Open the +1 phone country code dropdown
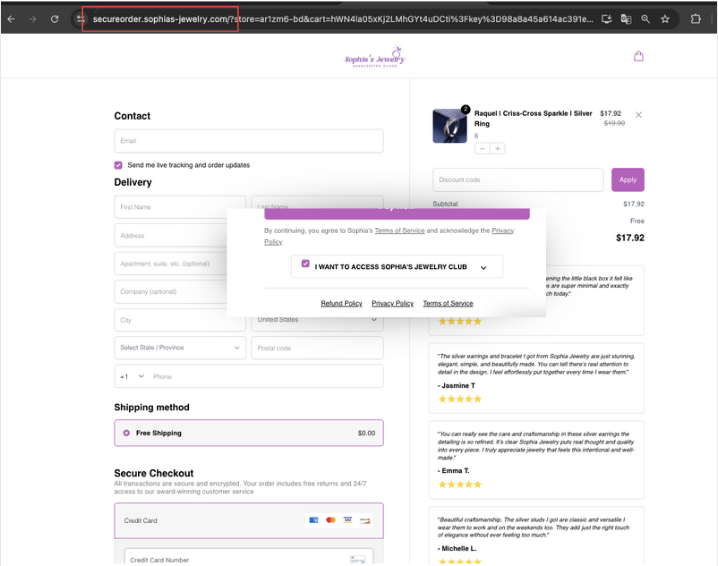The width and height of the screenshot is (718, 566). point(132,376)
